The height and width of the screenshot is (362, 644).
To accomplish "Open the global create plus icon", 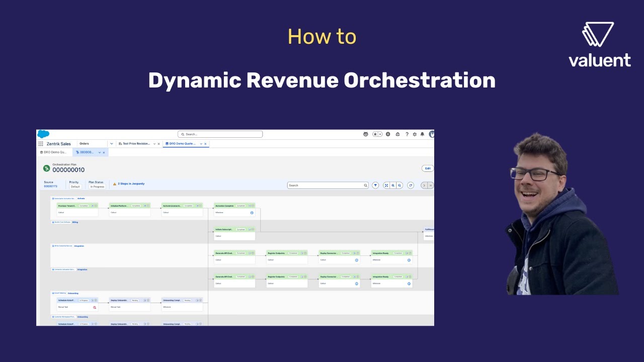I will tap(388, 134).
